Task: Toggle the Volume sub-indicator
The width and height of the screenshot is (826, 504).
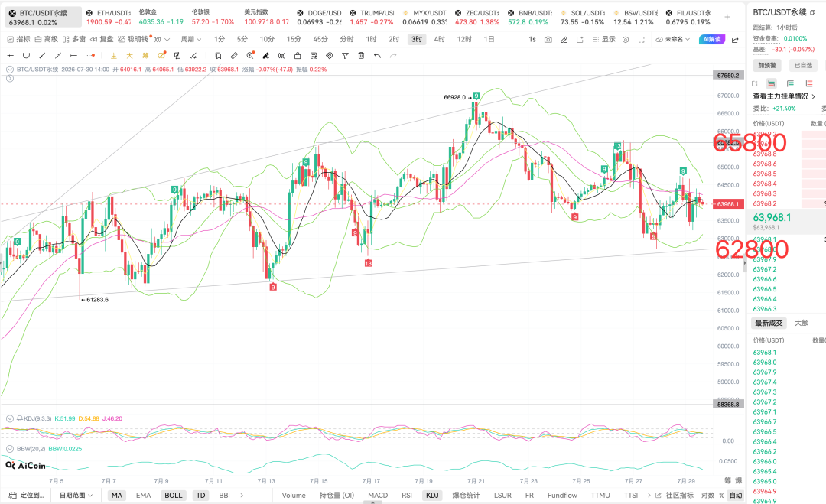Action: (294, 495)
